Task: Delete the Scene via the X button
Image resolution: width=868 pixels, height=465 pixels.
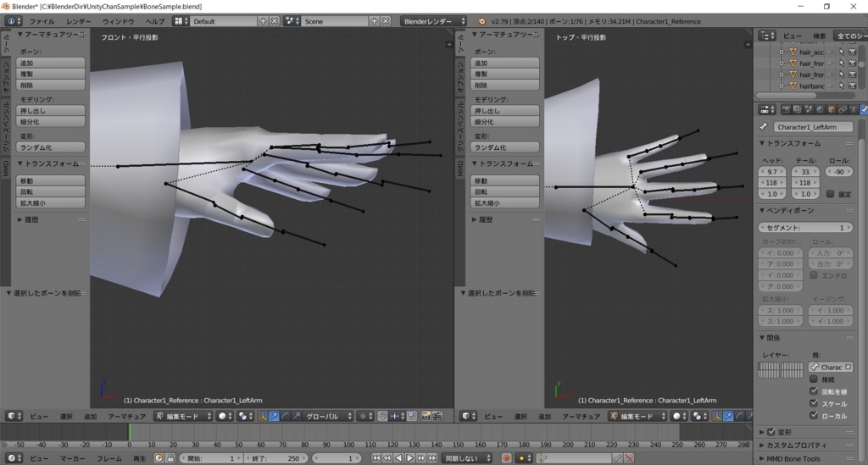Action: coord(386,21)
